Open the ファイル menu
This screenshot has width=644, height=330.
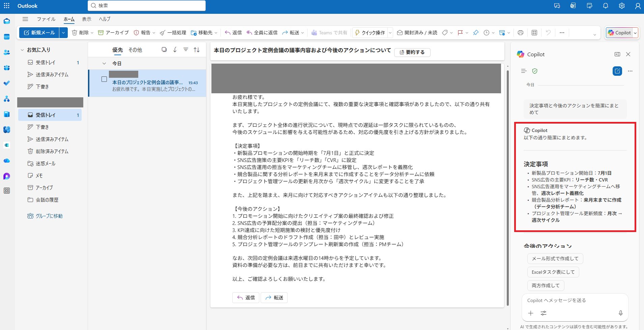pos(46,19)
